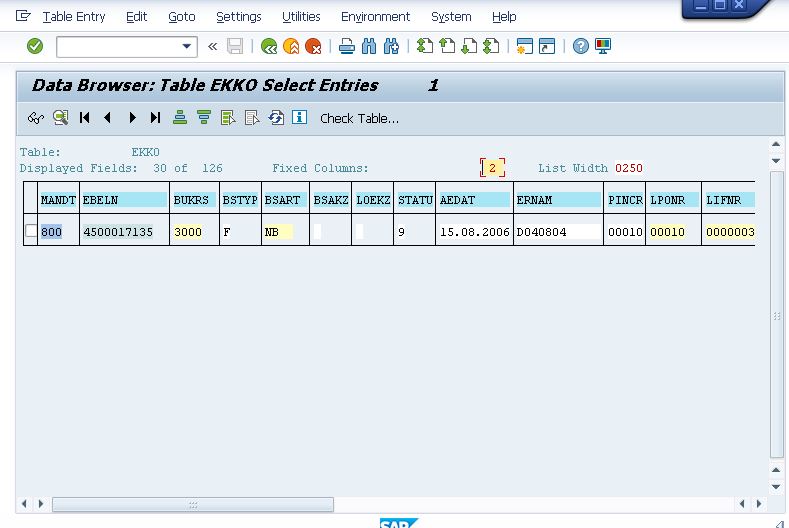
Task: Click the AEDAT value 15.08.2006
Action: (475, 232)
